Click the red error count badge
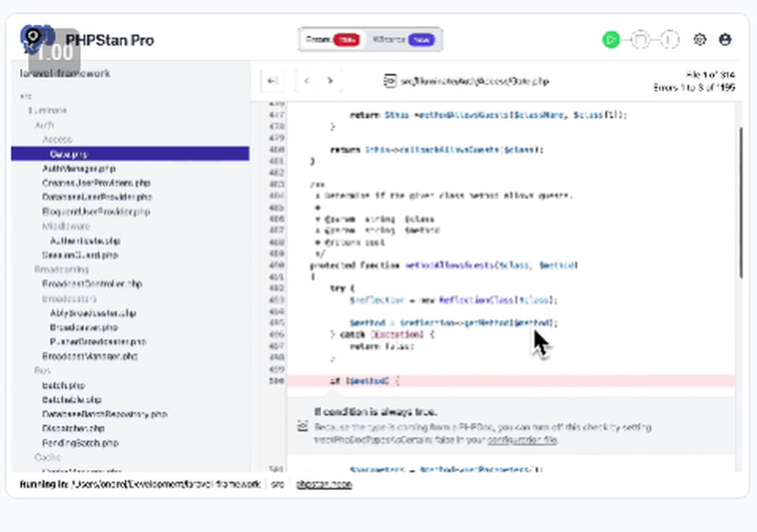This screenshot has height=532, width=757. pos(347,39)
